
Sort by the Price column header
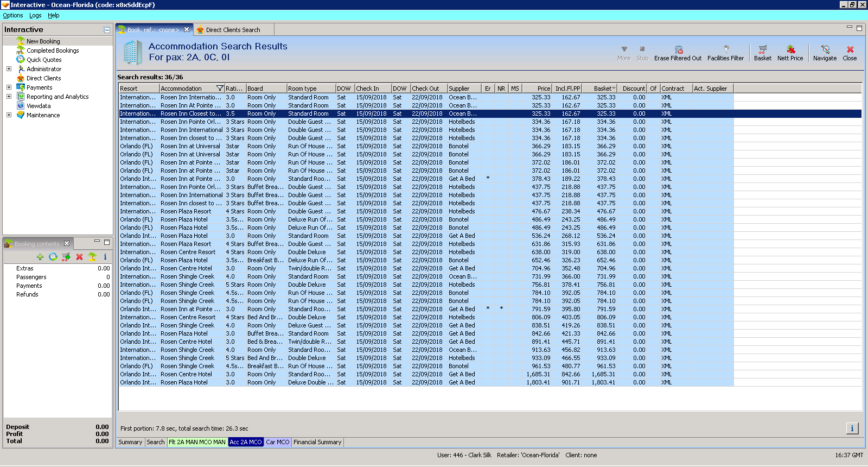[538, 89]
